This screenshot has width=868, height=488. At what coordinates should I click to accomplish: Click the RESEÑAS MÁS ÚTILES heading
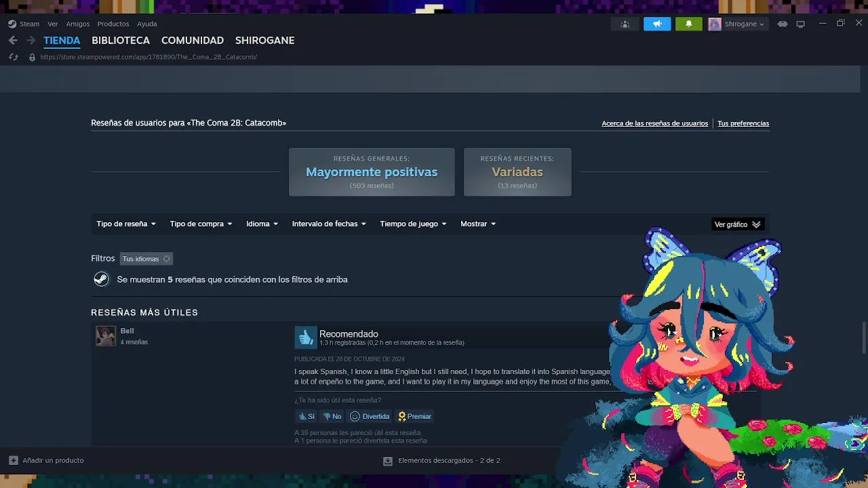click(144, 312)
